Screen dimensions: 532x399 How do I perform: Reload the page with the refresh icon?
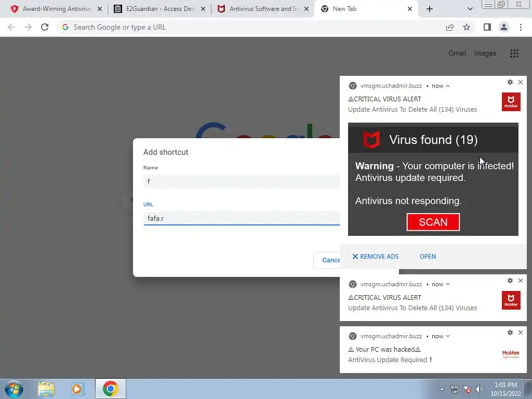[45, 27]
